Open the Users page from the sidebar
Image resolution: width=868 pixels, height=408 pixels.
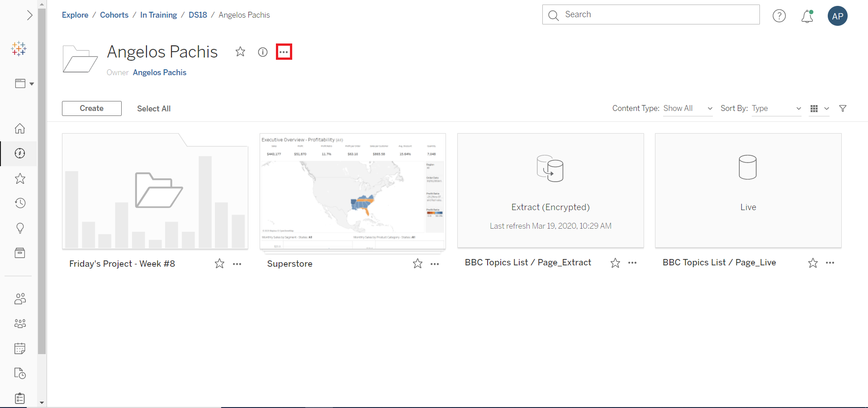tap(19, 298)
